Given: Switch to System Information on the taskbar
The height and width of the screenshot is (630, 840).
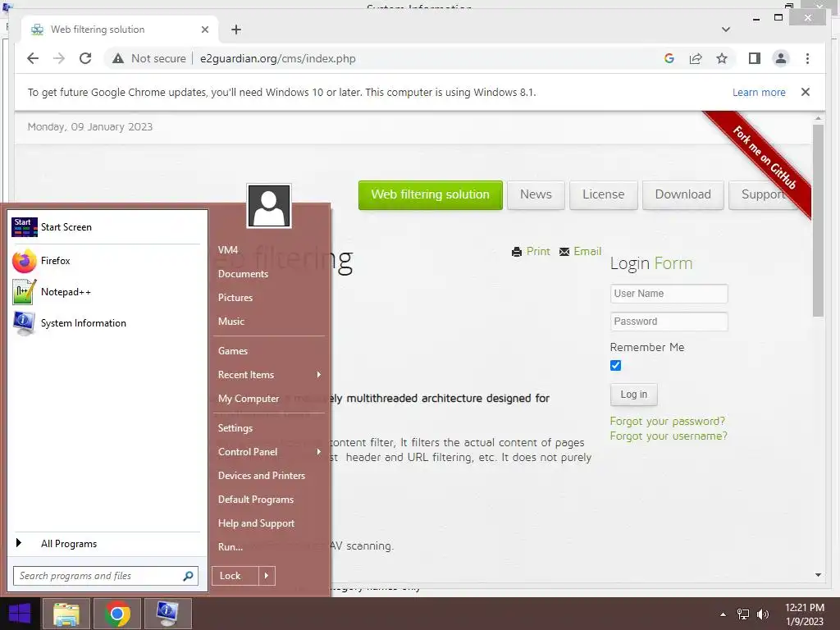Looking at the screenshot, I should pos(167,614).
